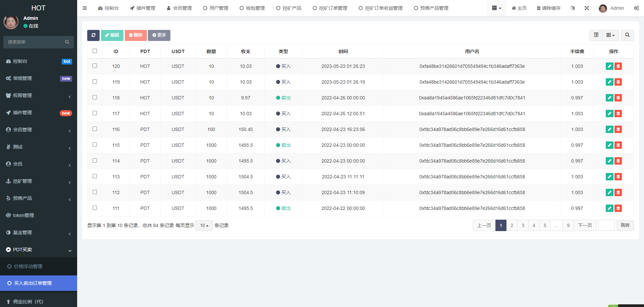Click the settings gear icon top right
This screenshot has height=307, width=644.
coord(636,8)
